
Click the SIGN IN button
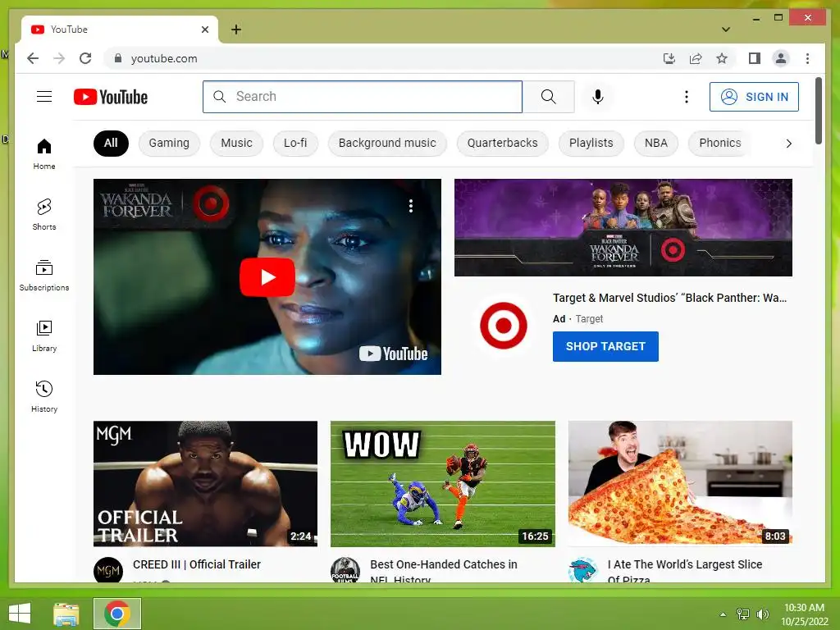click(x=754, y=97)
